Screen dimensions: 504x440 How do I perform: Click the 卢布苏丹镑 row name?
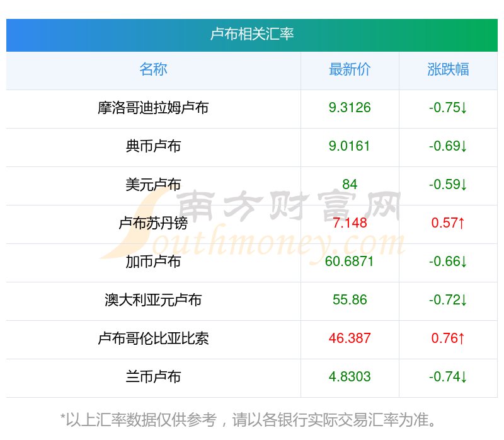click(153, 223)
